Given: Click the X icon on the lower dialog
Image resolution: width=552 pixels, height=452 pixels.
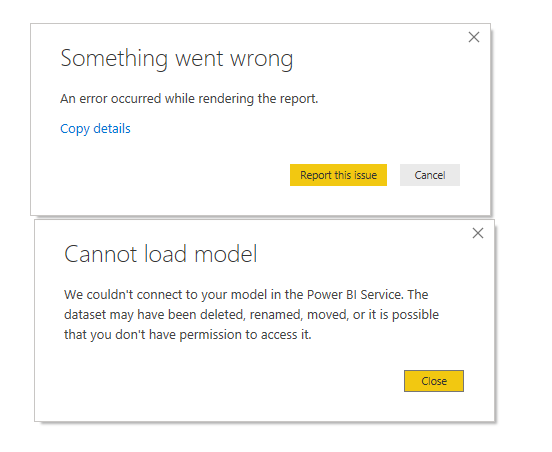Looking at the screenshot, I should (x=478, y=233).
